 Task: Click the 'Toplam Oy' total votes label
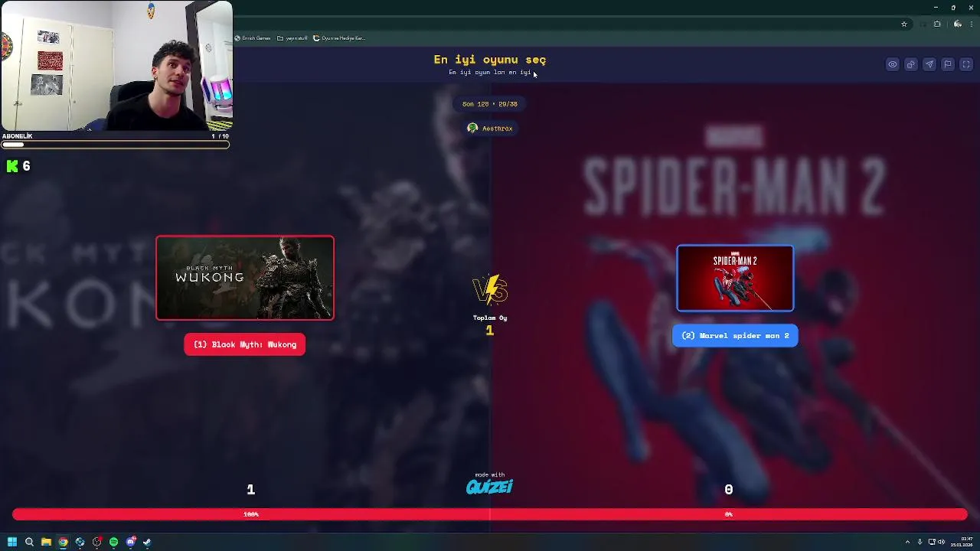pos(490,318)
